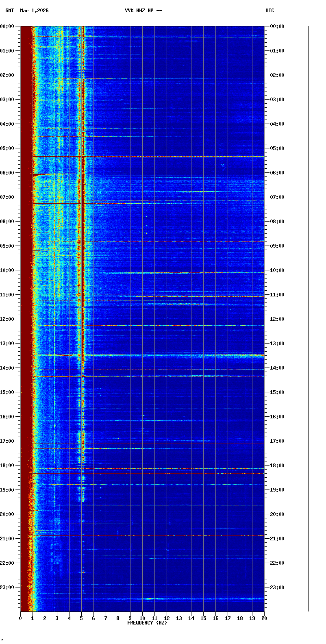Select the 23:00 marker on left axis
326x644 pixels.
pos(7,587)
